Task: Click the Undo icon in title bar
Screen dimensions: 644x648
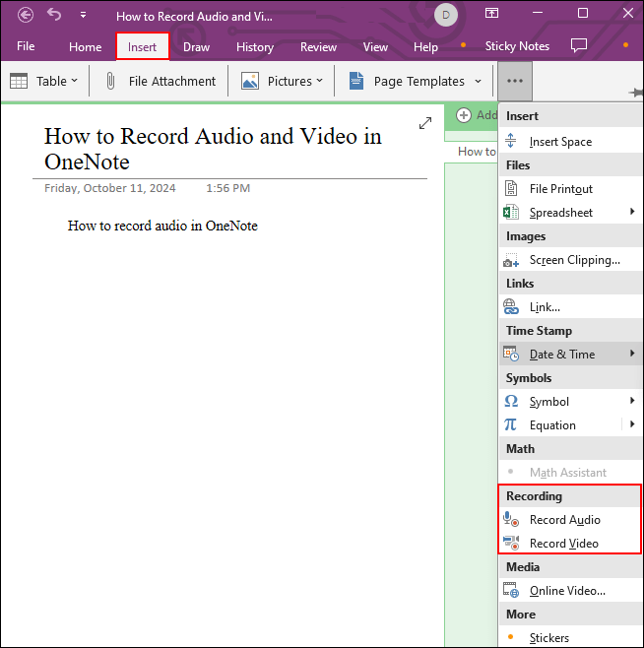Action: click(x=54, y=15)
